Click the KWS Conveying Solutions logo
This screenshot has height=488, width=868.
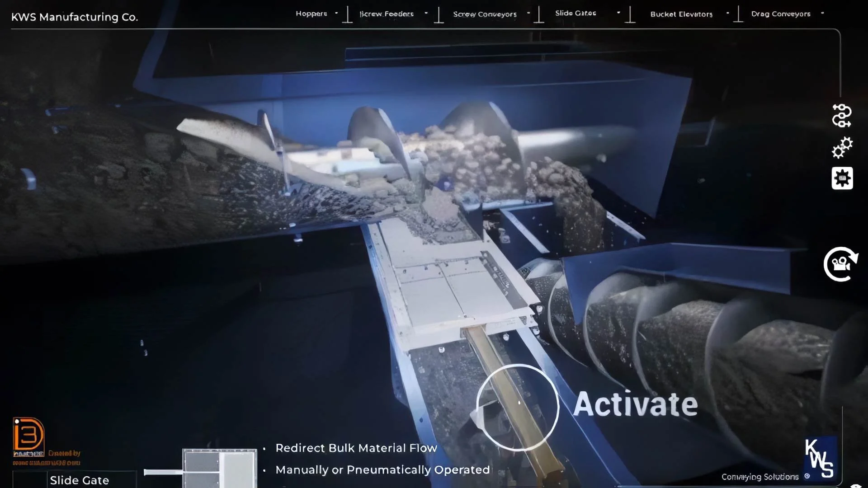point(819,458)
